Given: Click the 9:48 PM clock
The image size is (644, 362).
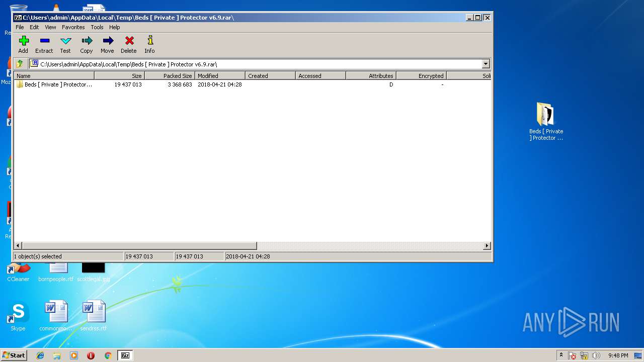Looking at the screenshot, I should pos(618,355).
